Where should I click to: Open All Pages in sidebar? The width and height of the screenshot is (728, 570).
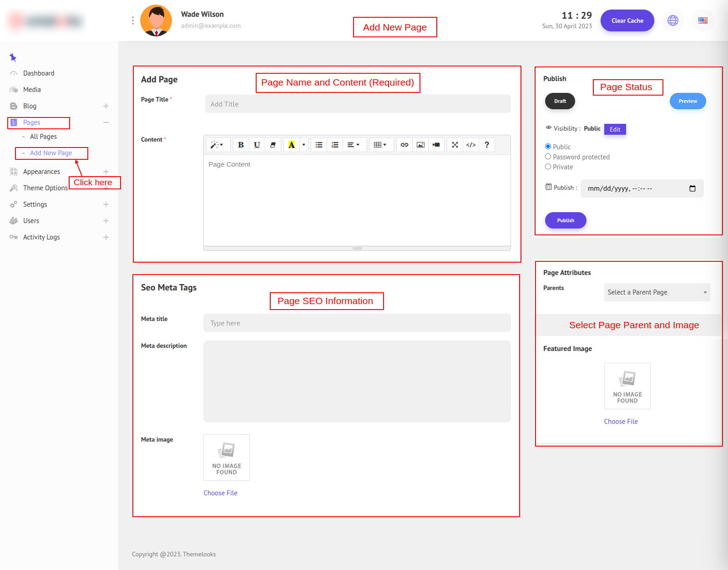tap(43, 137)
